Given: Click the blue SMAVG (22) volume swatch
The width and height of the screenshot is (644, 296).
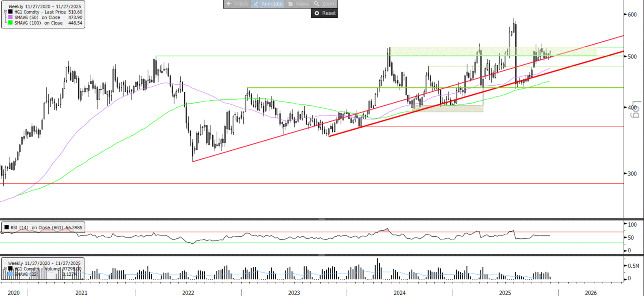Looking at the screenshot, I should (x=11, y=274).
